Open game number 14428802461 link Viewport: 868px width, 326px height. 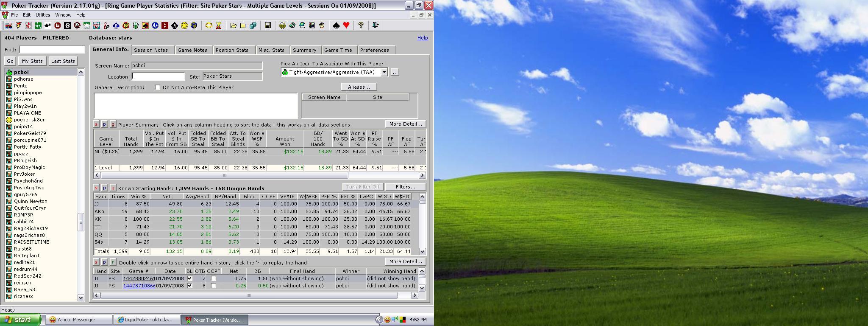click(x=139, y=278)
